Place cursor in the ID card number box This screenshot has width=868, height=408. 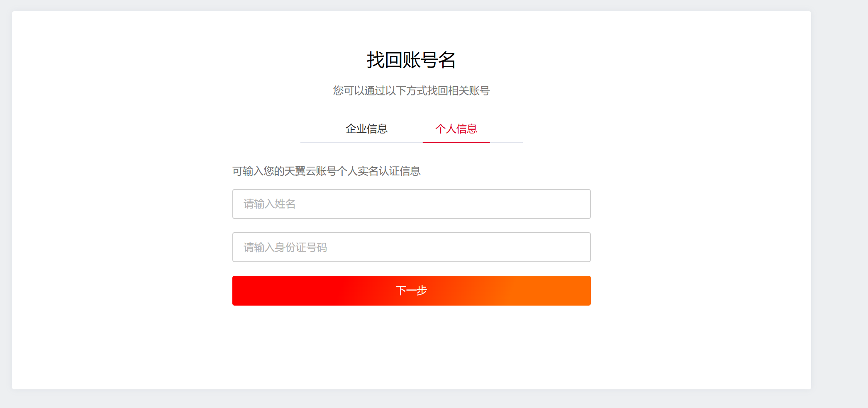pos(411,247)
